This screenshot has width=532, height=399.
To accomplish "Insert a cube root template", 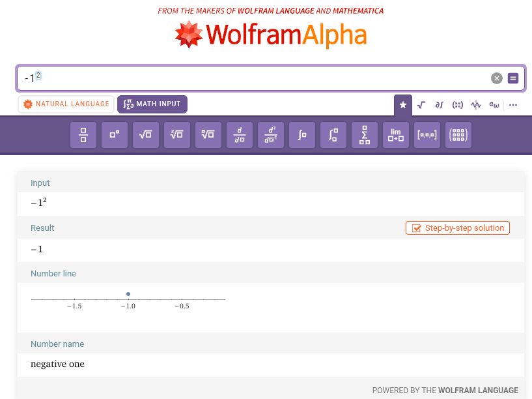I will pyautogui.click(x=176, y=135).
